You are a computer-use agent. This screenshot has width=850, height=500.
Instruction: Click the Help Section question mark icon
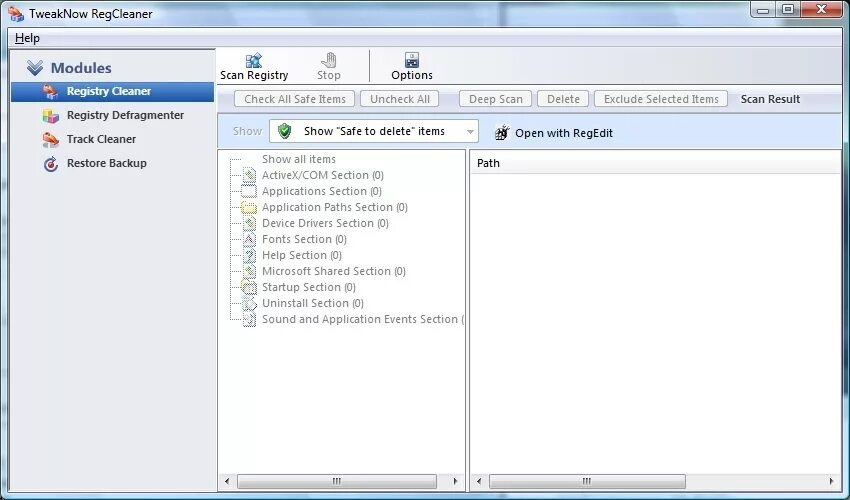coord(249,255)
